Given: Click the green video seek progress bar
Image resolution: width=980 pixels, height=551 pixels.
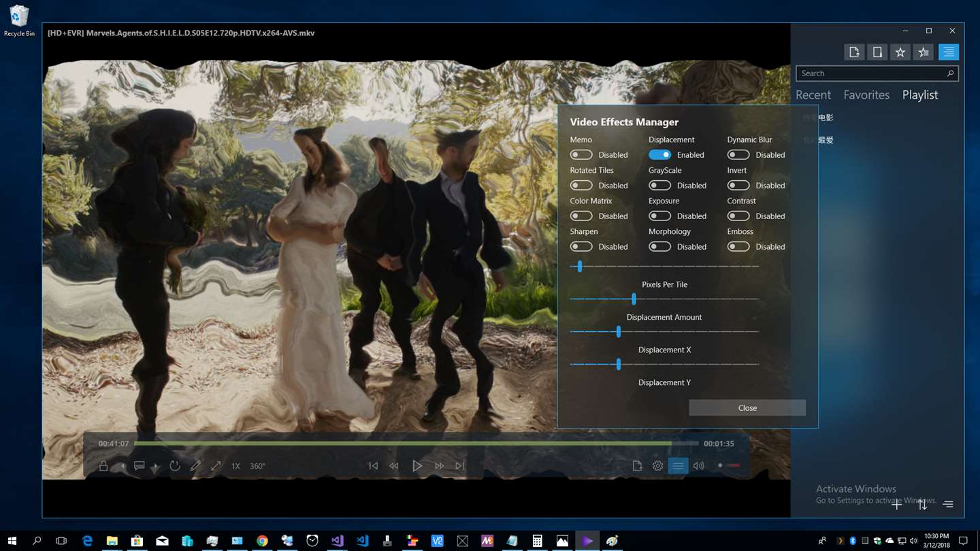Looking at the screenshot, I should pos(416,444).
